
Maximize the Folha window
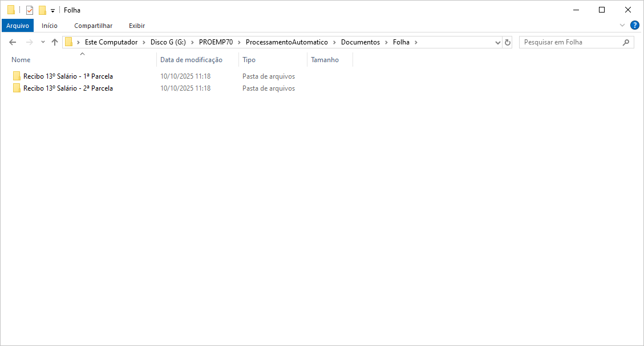pyautogui.click(x=602, y=10)
